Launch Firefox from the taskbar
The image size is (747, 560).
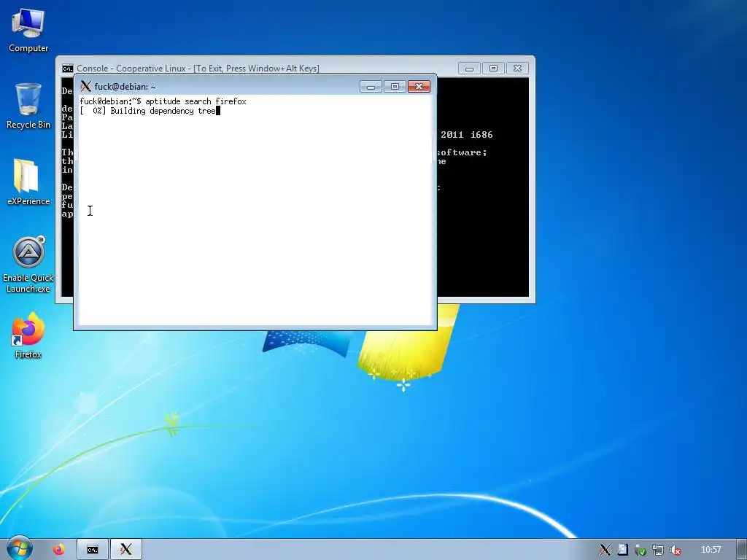point(59,550)
